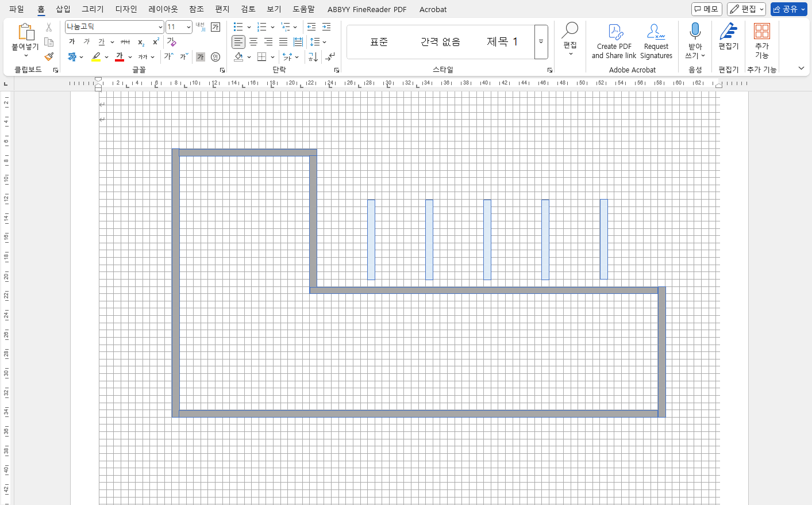Click Request Signatures in Adobe Acrobat group
Image resolution: width=812 pixels, height=505 pixels.
[656, 41]
